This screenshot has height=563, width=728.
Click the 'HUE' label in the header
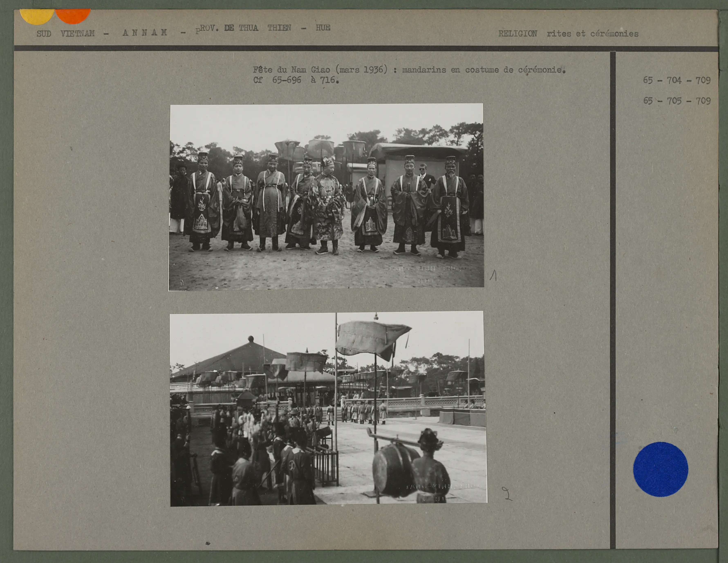[x=323, y=28]
